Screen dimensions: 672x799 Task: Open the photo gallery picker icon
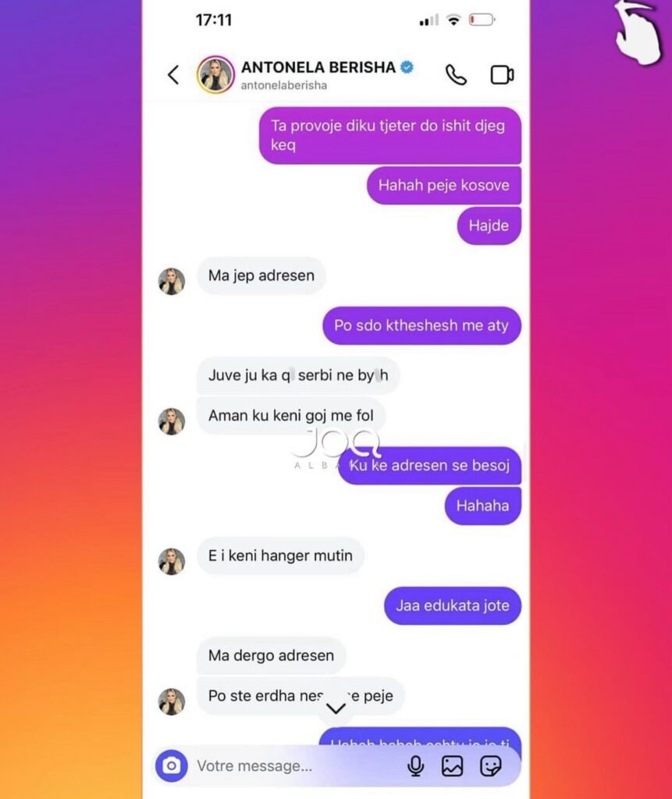[452, 766]
